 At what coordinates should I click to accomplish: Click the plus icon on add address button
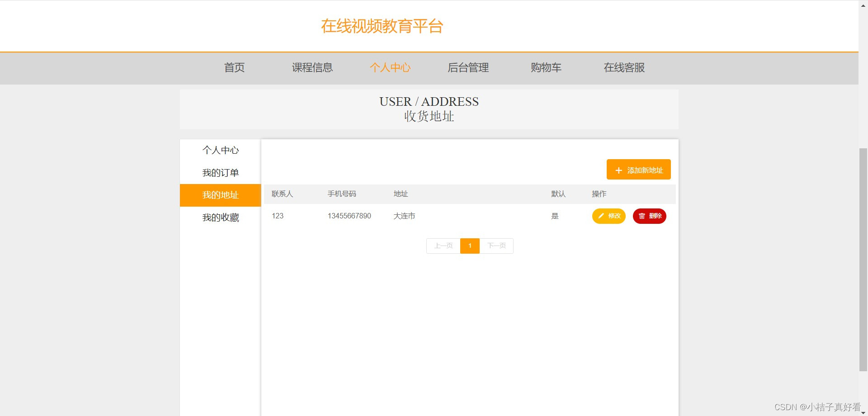coord(619,170)
